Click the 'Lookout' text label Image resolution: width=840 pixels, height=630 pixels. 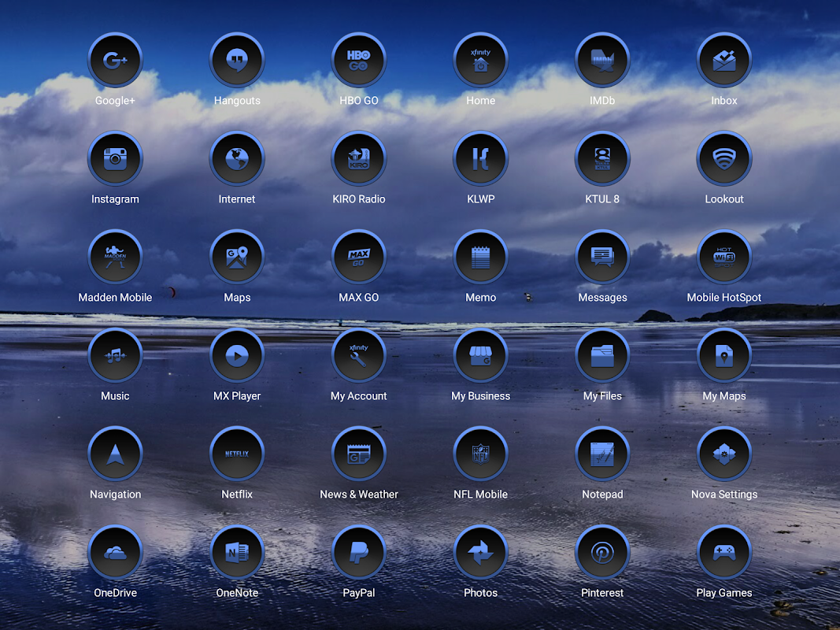coord(724,199)
